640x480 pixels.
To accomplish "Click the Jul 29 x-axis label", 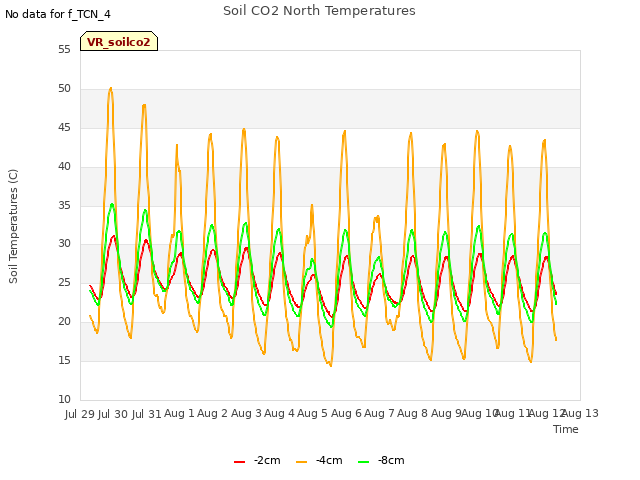I will [x=80, y=414].
